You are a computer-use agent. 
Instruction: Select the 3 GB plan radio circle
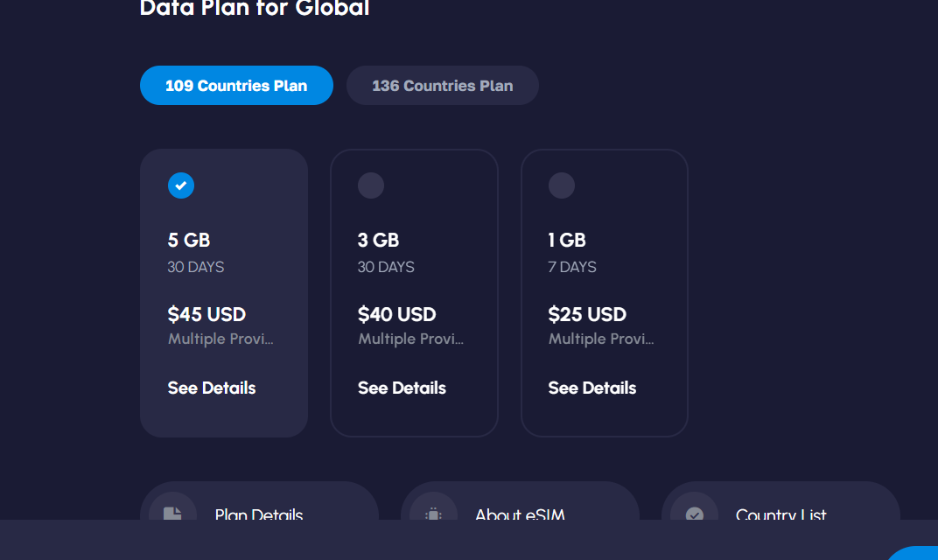(371, 185)
